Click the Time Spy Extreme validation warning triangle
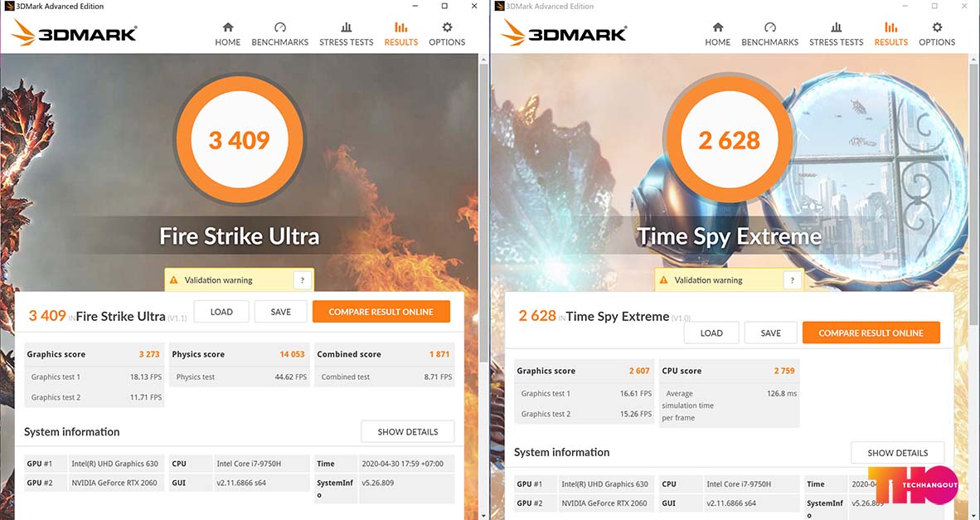Image resolution: width=980 pixels, height=520 pixels. 664,280
